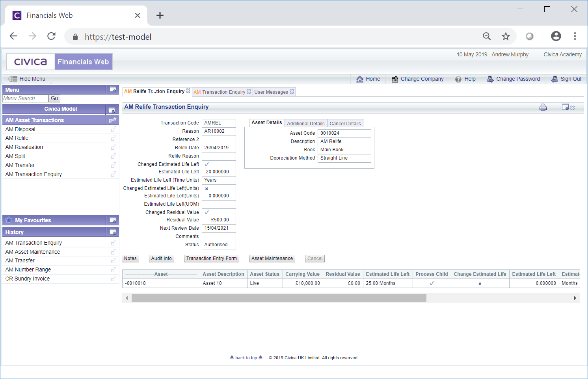Click the AM Asset Transactions header icon
This screenshot has height=379, width=588.
(x=113, y=120)
